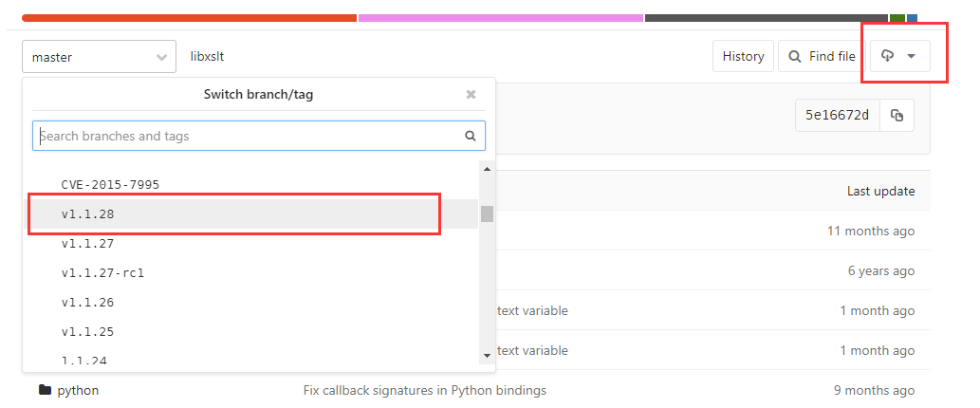980x408 pixels.
Task: Select tag v1.1.28
Action: (88, 214)
